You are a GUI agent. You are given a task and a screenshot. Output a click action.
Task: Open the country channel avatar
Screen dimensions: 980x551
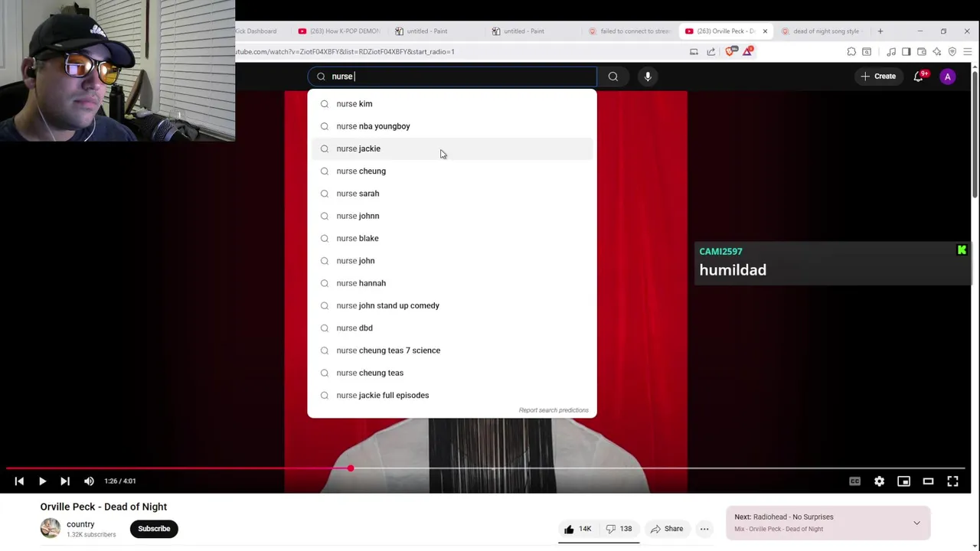click(x=51, y=528)
